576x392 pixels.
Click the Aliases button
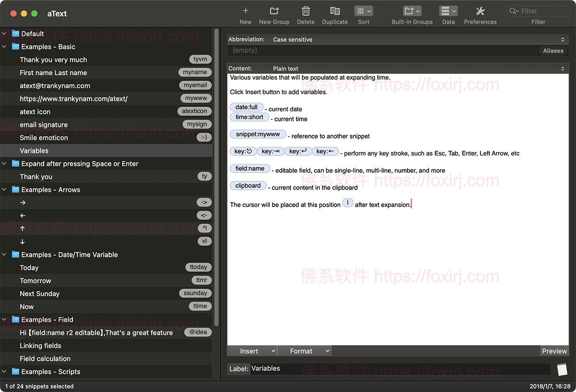point(553,50)
